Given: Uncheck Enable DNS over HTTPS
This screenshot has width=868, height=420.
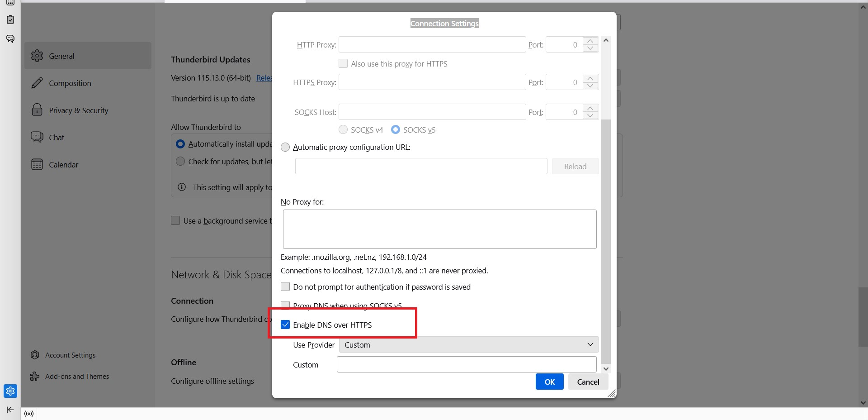Looking at the screenshot, I should click(285, 325).
